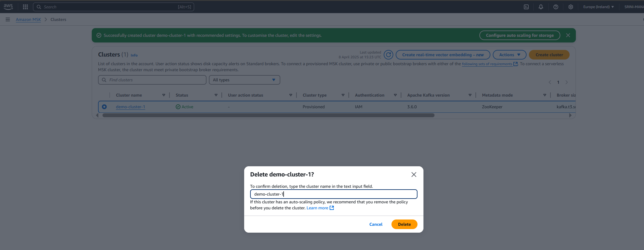Image resolution: width=644 pixels, height=250 pixels.
Task: Click page number 1 in pagination
Action: tap(558, 82)
